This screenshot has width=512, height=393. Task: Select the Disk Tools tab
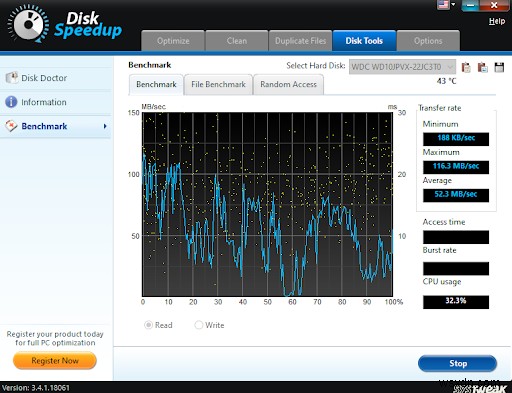coord(364,41)
